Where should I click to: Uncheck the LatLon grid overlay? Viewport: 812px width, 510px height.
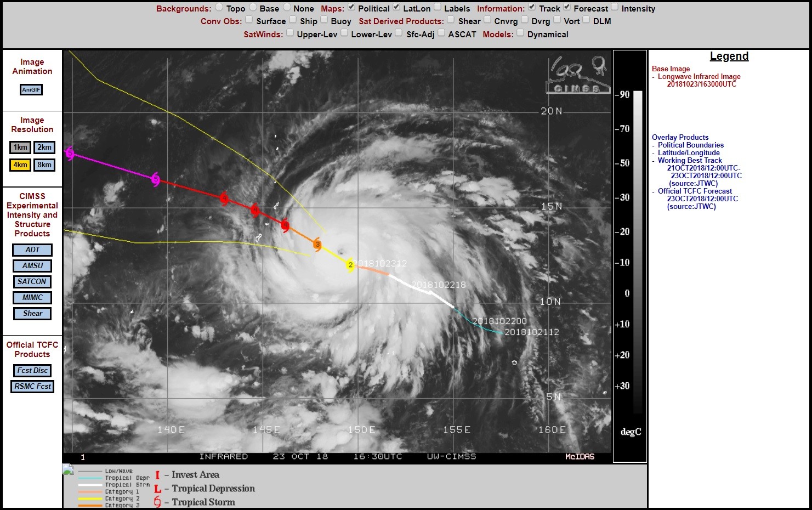click(x=396, y=8)
